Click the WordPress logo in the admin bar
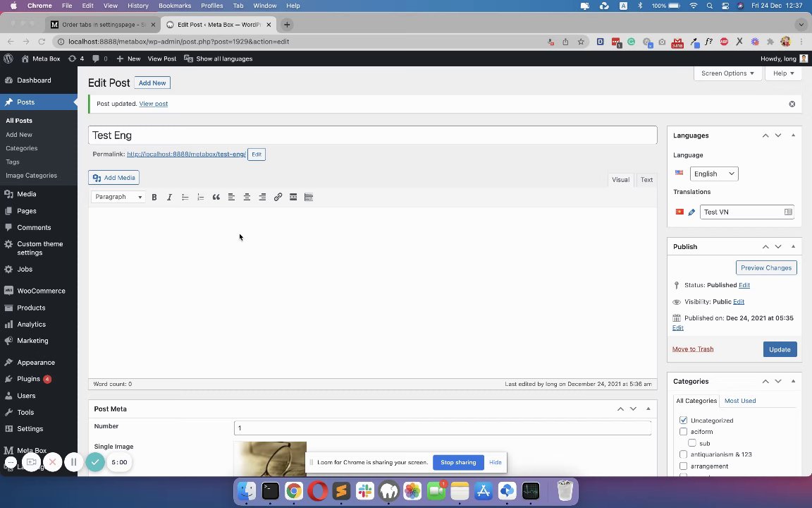 click(x=8, y=59)
